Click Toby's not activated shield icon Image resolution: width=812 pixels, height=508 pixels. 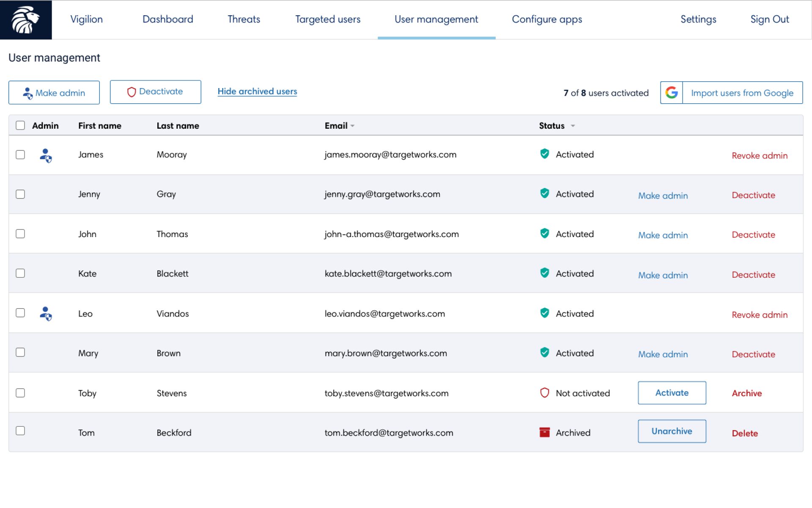click(x=544, y=393)
